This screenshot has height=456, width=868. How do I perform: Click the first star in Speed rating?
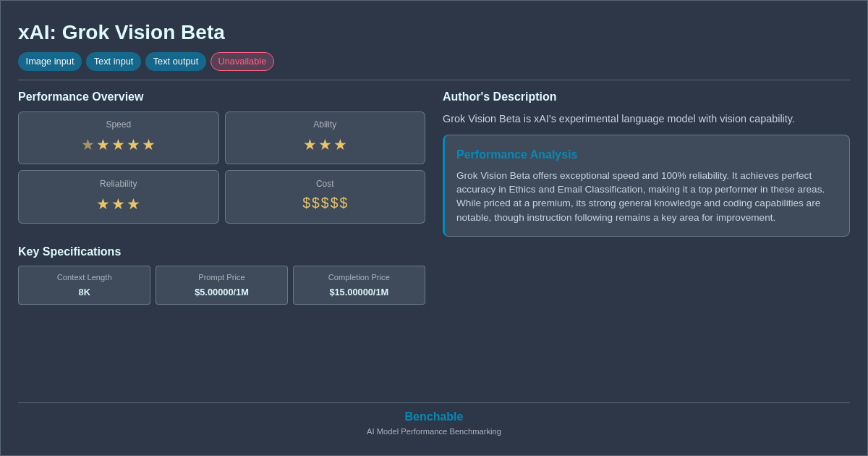88,144
